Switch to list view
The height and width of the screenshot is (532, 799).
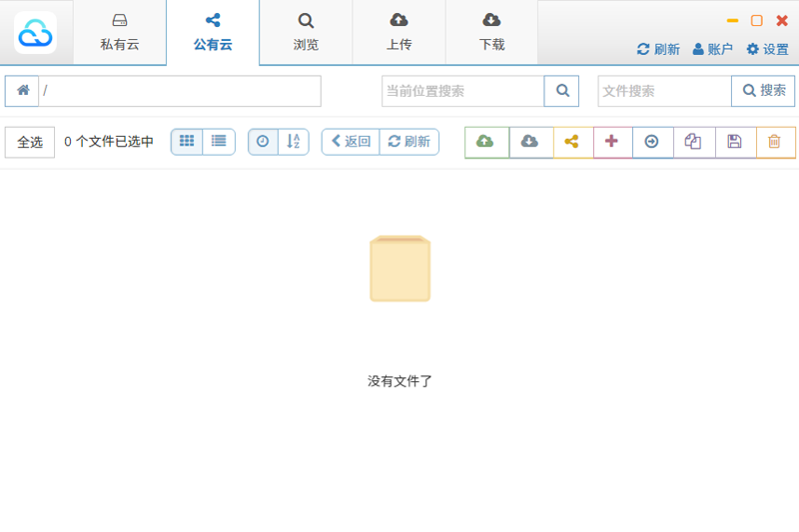[x=219, y=142]
